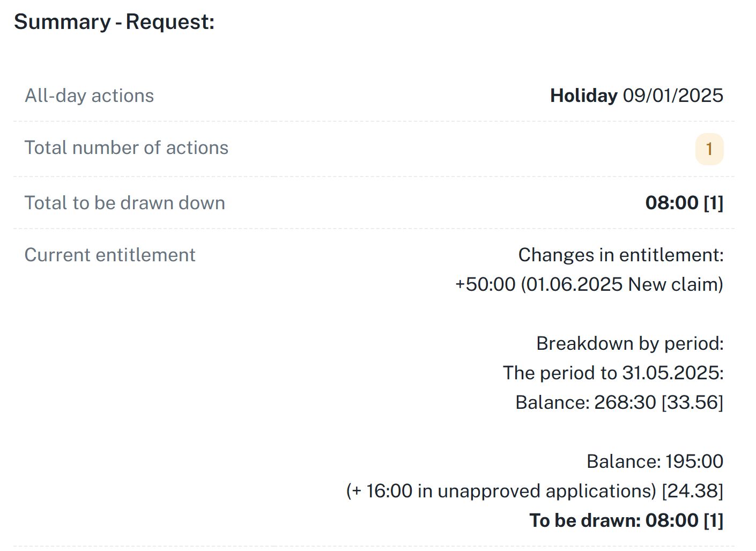Click the "Balance: 268:30" line
The height and width of the screenshot is (551, 756).
pos(585,402)
